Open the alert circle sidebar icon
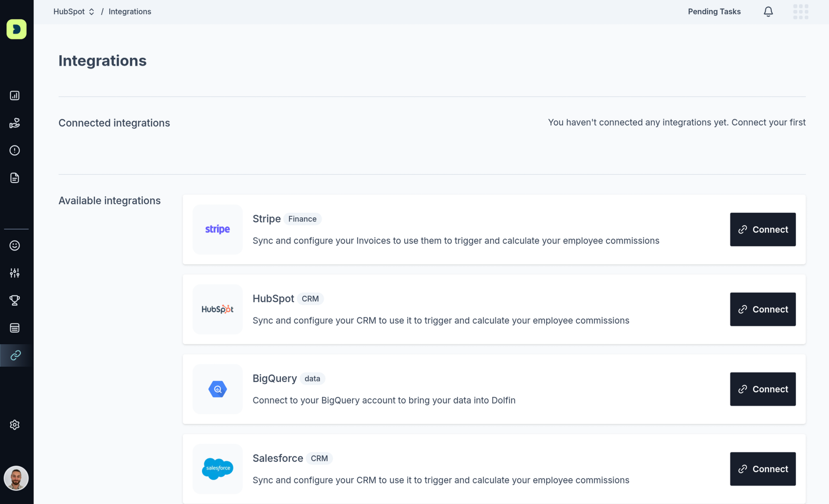 15,150
